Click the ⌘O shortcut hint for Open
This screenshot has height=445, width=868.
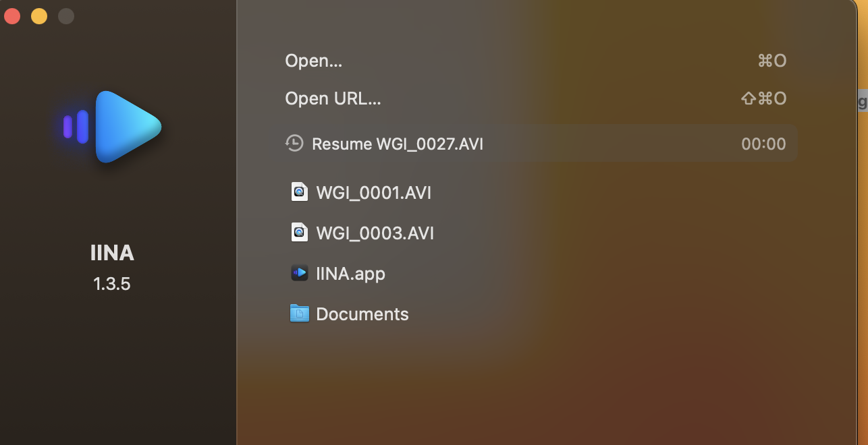[x=772, y=61]
